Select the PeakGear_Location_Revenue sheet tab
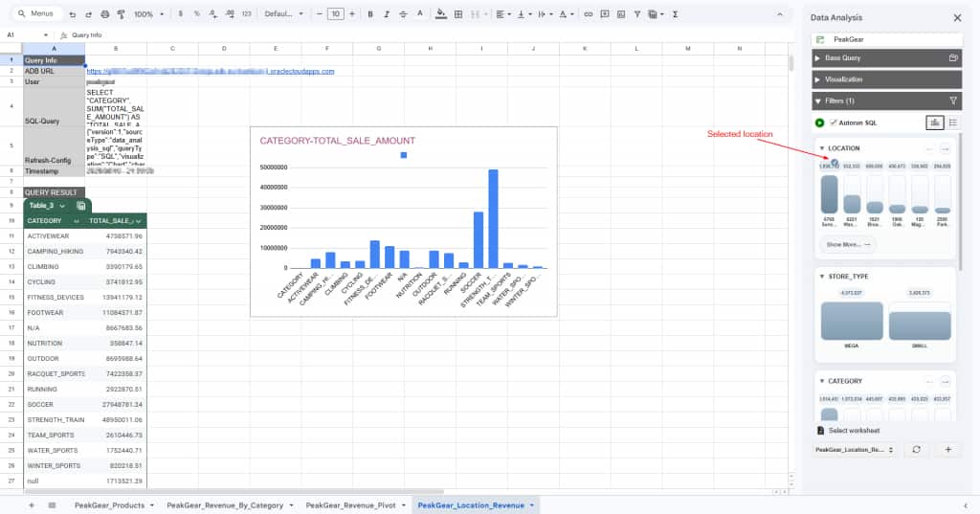980x514 pixels. [476, 505]
